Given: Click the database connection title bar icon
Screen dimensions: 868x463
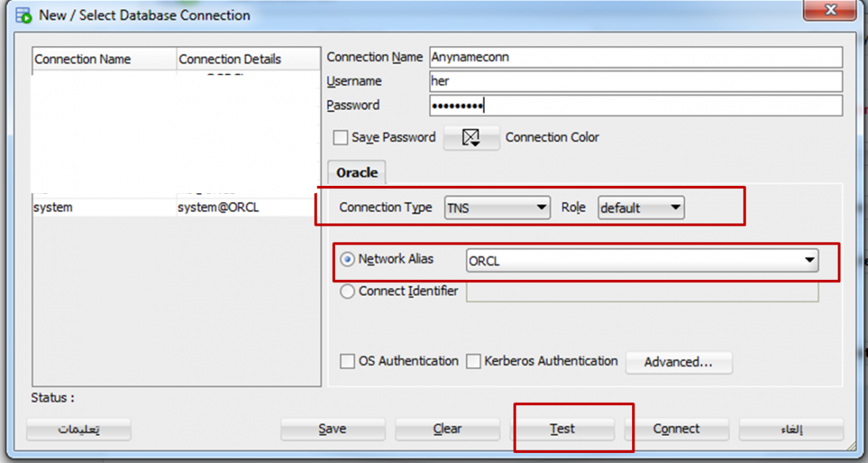Looking at the screenshot, I should coord(23,15).
